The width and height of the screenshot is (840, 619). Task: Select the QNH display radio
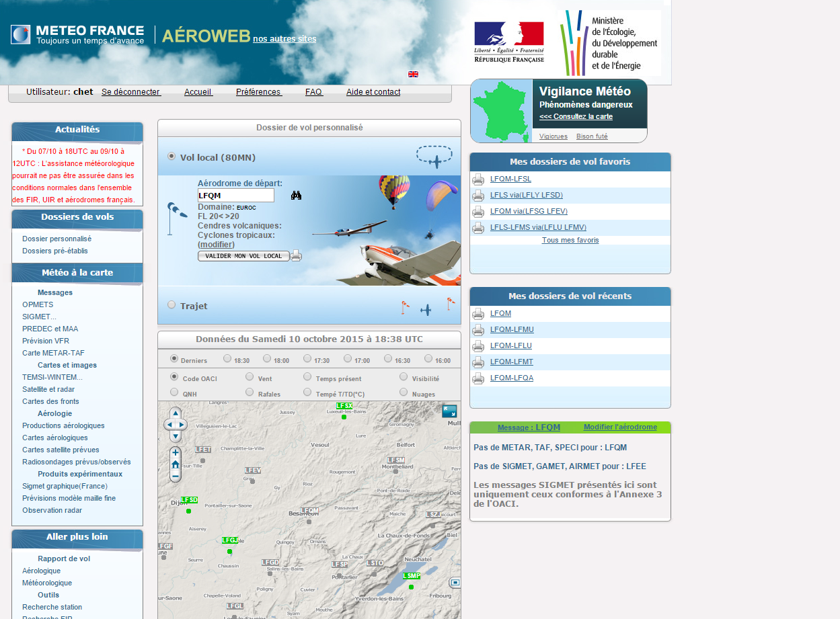point(174,392)
